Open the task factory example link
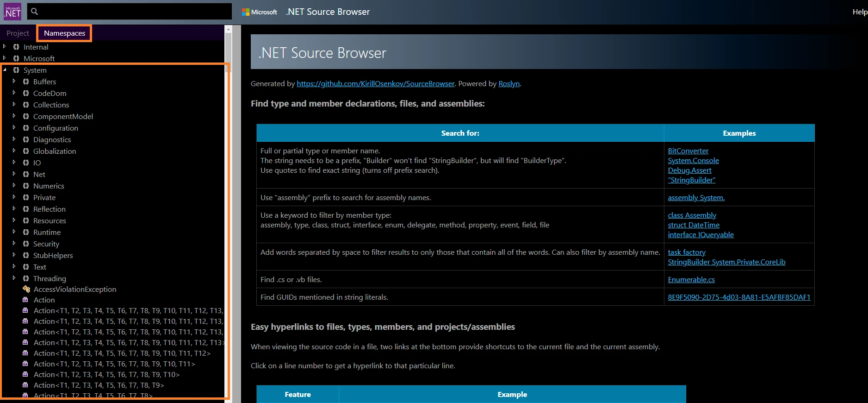The height and width of the screenshot is (403, 868). point(687,252)
